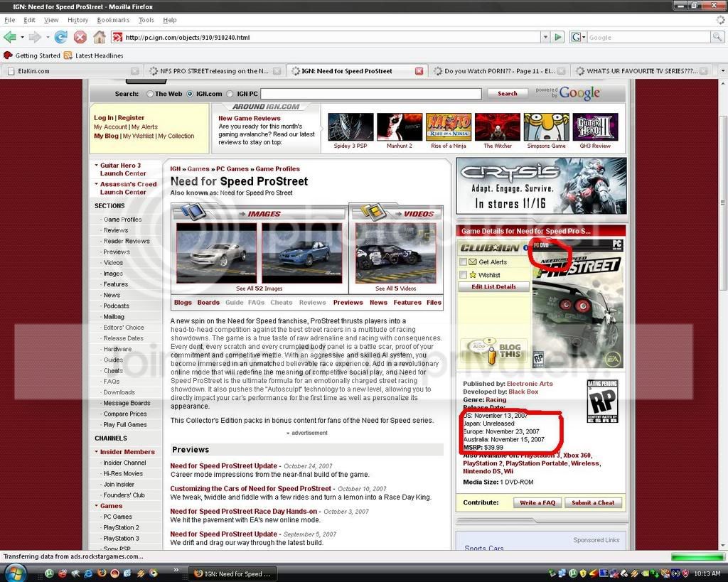
Task: Click the Edit List Details button
Action: coord(493,287)
